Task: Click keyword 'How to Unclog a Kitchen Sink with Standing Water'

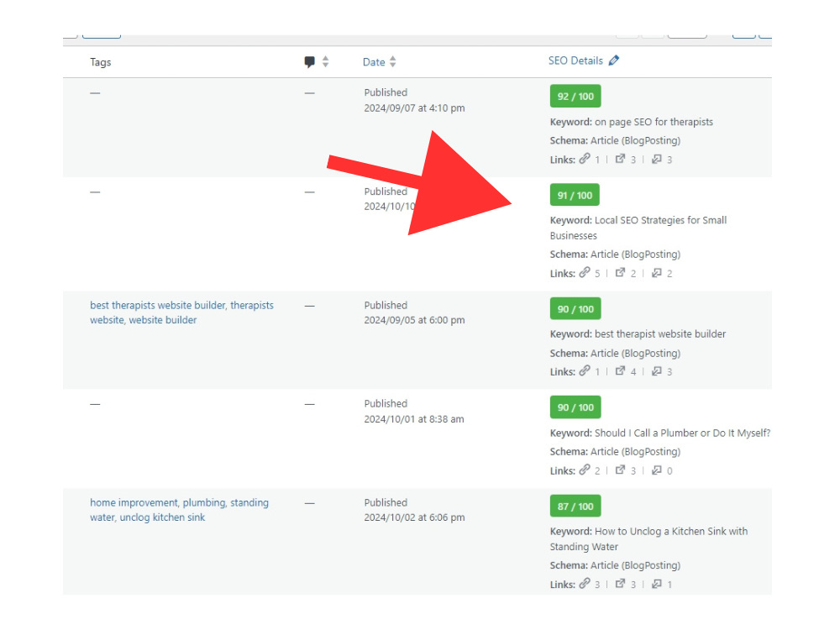Action: click(x=648, y=539)
